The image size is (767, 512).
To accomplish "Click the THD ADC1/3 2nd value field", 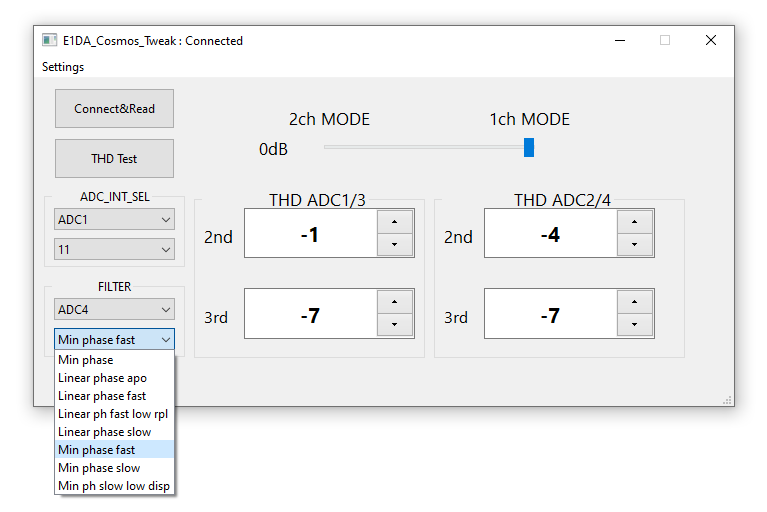I will pyautogui.click(x=310, y=234).
